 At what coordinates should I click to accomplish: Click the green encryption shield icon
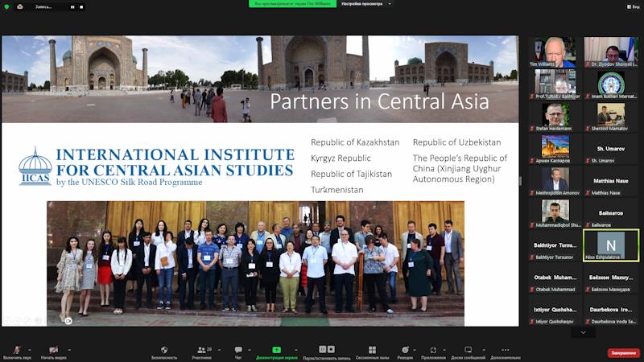(6, 6)
